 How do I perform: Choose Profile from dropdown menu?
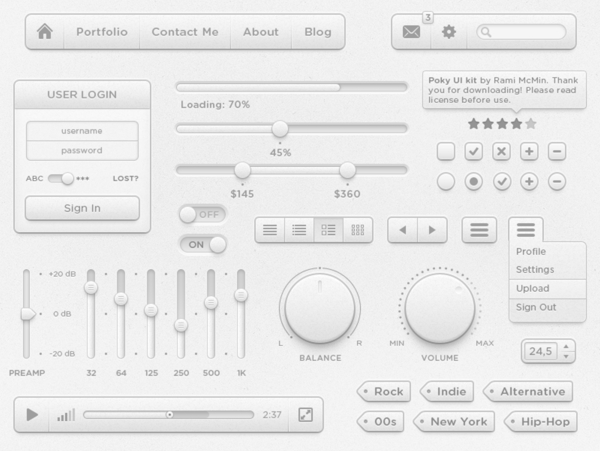pyautogui.click(x=548, y=252)
